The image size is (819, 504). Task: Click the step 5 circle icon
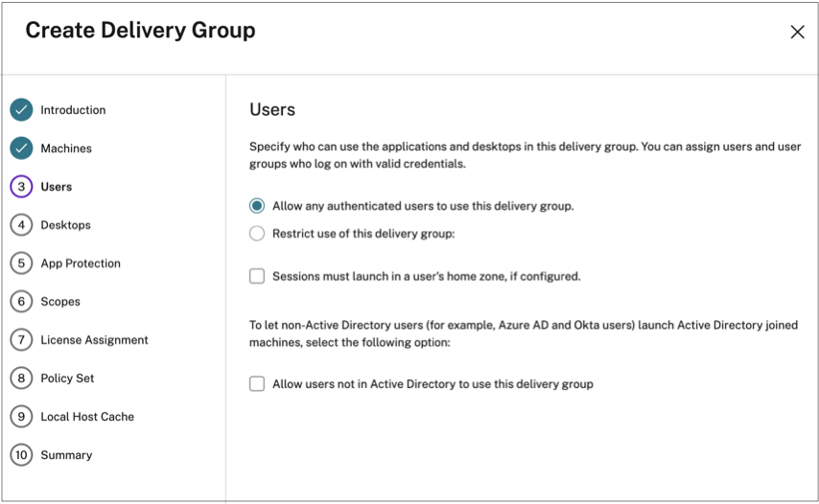click(x=21, y=263)
